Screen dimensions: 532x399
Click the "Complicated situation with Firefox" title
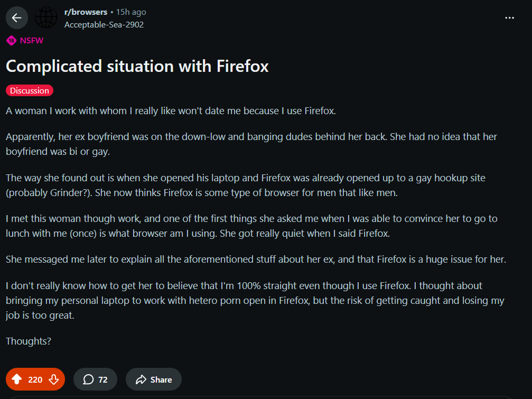tap(137, 66)
